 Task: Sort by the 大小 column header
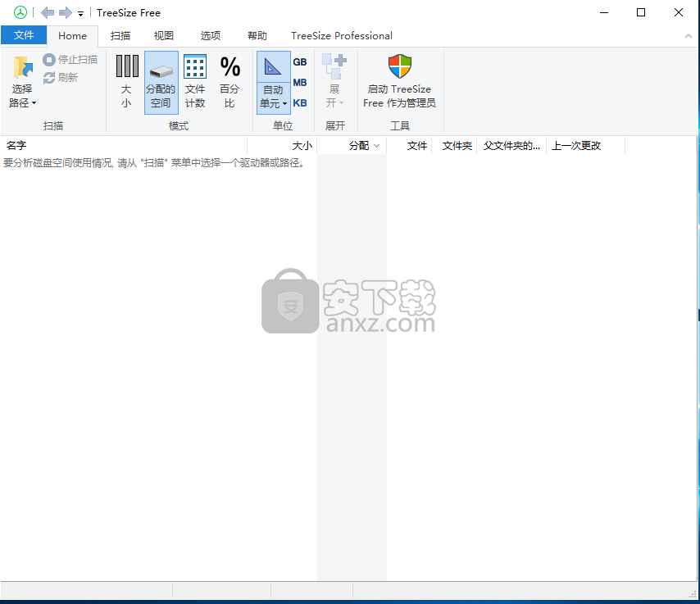[x=282, y=146]
